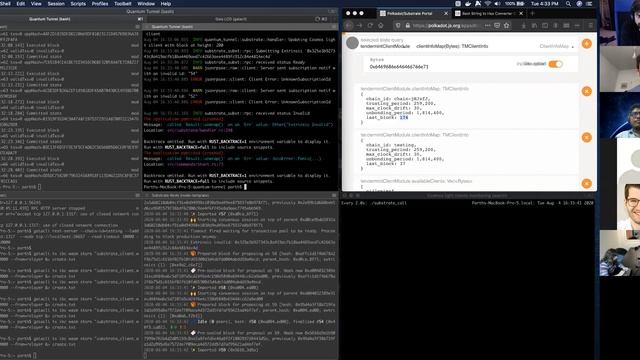Click the menu bar clock Tue 4:33 PM
This screenshot has height=360, width=640.
click(x=544, y=4)
